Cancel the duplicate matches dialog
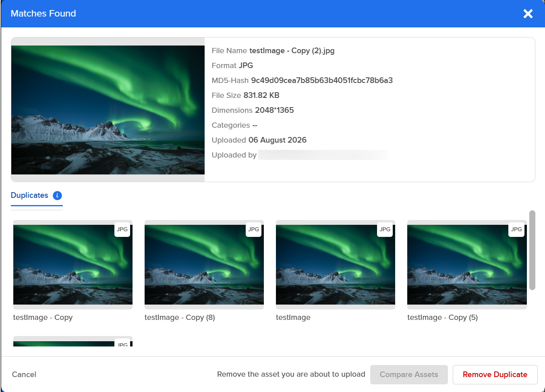The image size is (545, 392). point(24,375)
